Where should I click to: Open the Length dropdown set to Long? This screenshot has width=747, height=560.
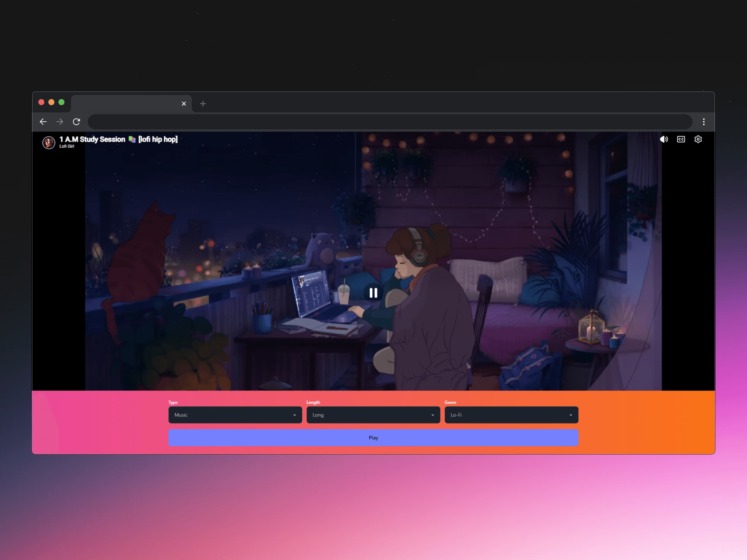click(x=373, y=415)
